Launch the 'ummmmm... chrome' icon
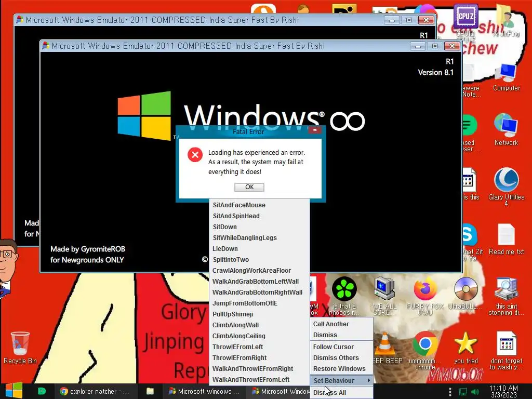This screenshot has height=399, width=532. [x=425, y=351]
